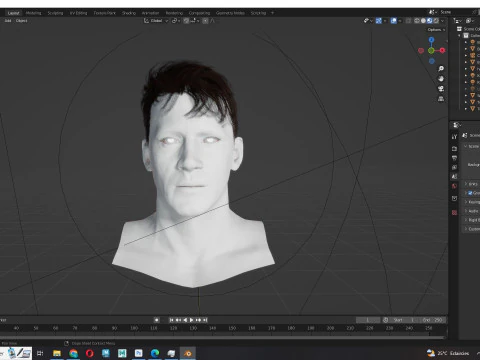Select wireframe viewport shading mode
The height and width of the screenshot is (360, 480).
[x=417, y=21]
